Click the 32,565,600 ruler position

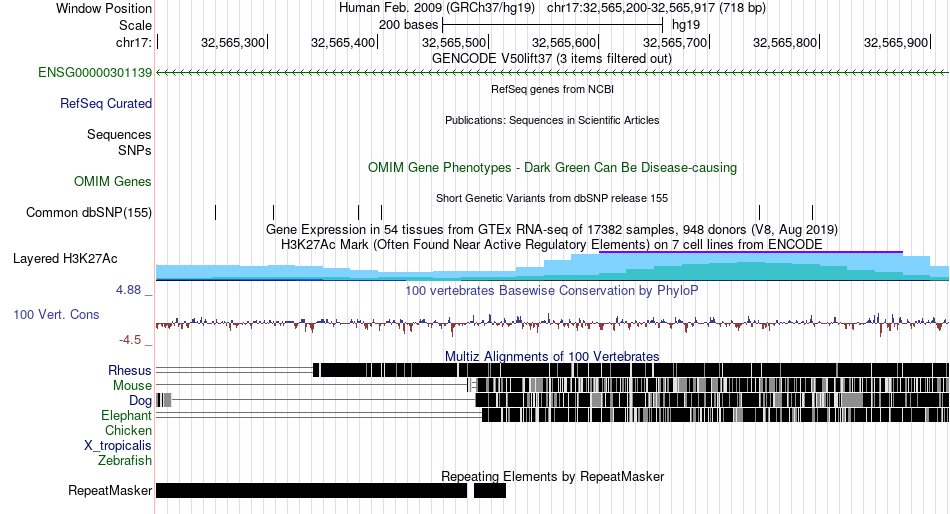tap(564, 42)
